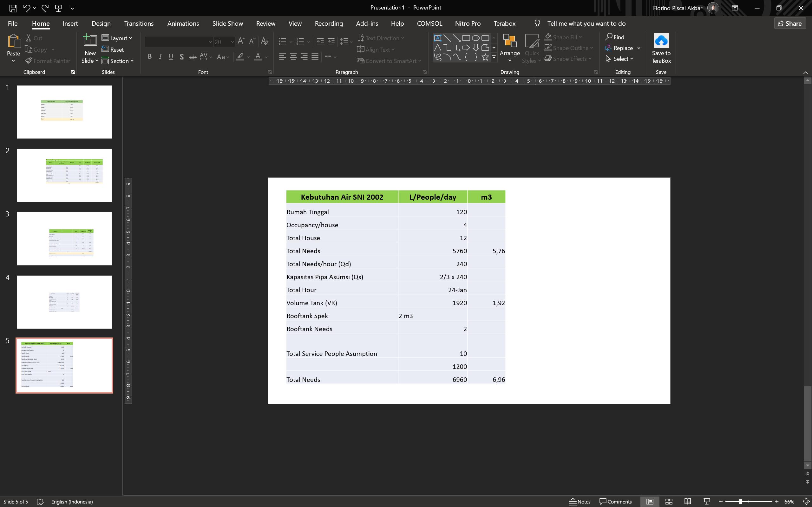
Task: Click the Save to TeraBox cloud icon
Action: 661,41
